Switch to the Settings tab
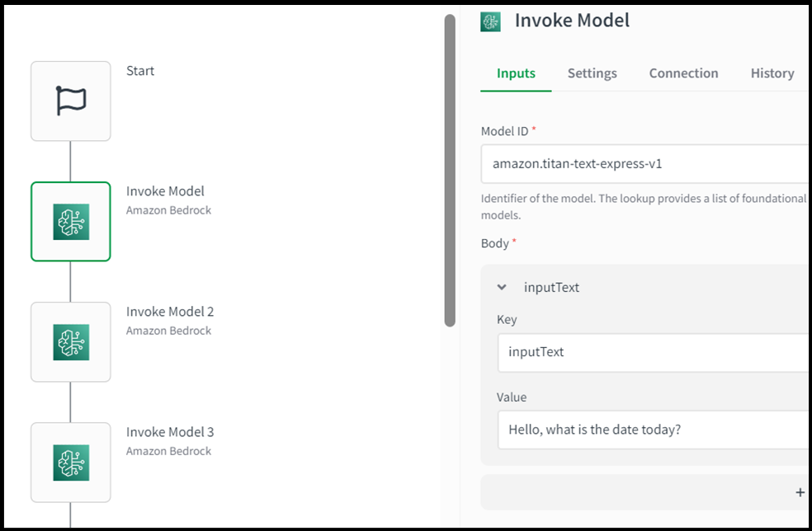Image resolution: width=812 pixels, height=531 pixels. point(592,73)
